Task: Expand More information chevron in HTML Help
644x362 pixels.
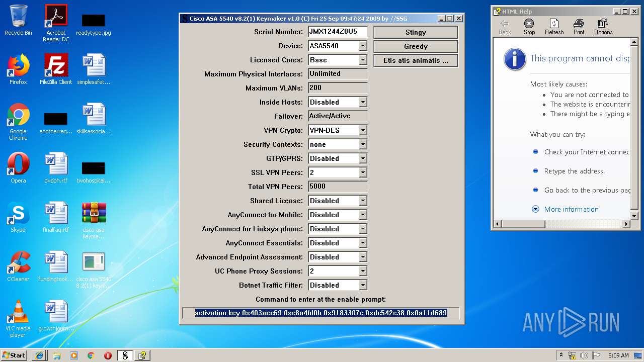Action: 535,209
